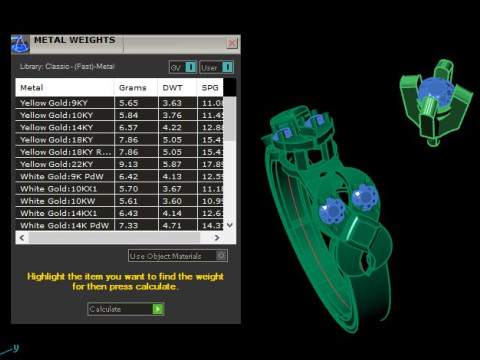480x360 pixels.
Task: Close the Metal Weights panel
Action: pos(232,43)
